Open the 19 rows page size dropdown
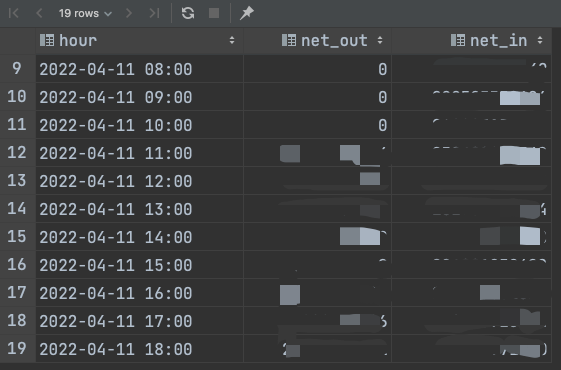 coord(85,14)
